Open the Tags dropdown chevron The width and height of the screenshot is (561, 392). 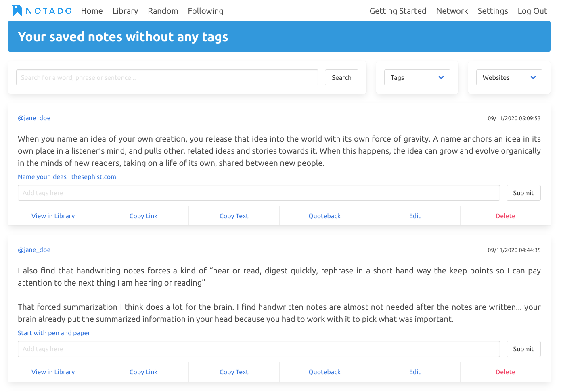(441, 77)
